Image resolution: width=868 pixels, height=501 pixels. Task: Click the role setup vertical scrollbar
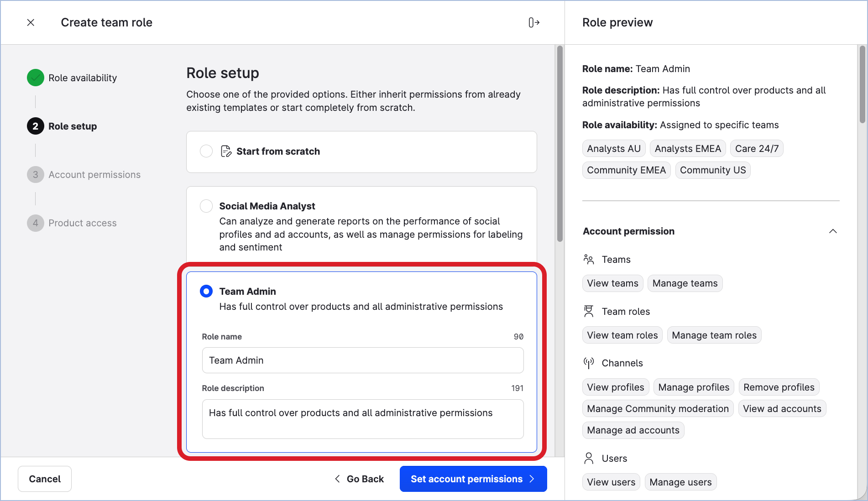(560, 144)
